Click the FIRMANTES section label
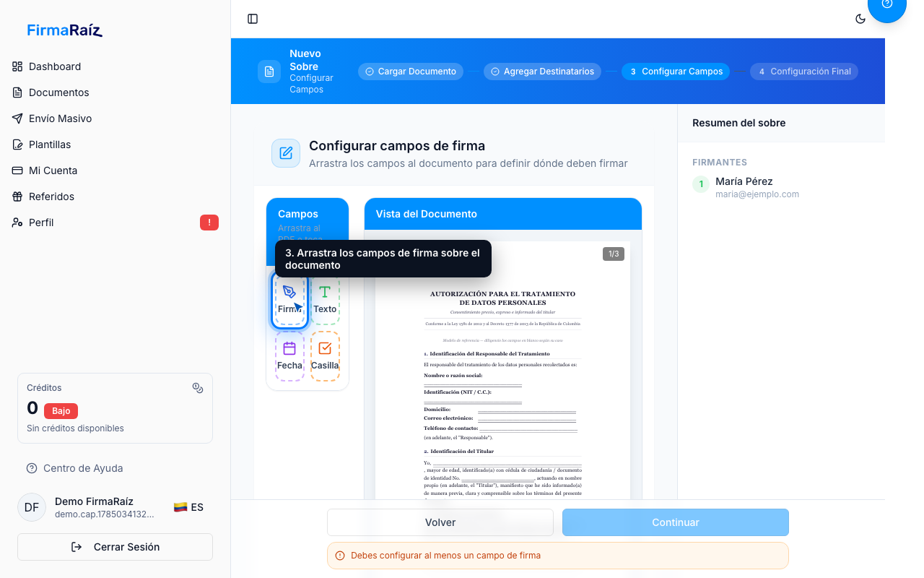 click(x=720, y=163)
